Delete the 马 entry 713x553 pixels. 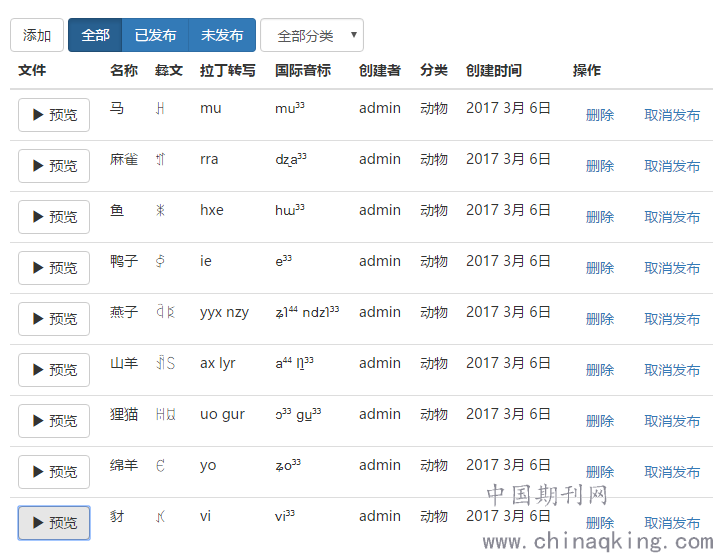(x=600, y=115)
